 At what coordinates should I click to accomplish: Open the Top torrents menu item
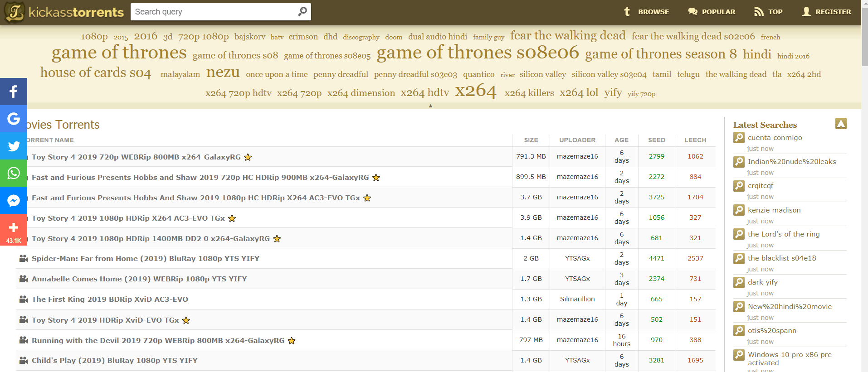click(768, 12)
